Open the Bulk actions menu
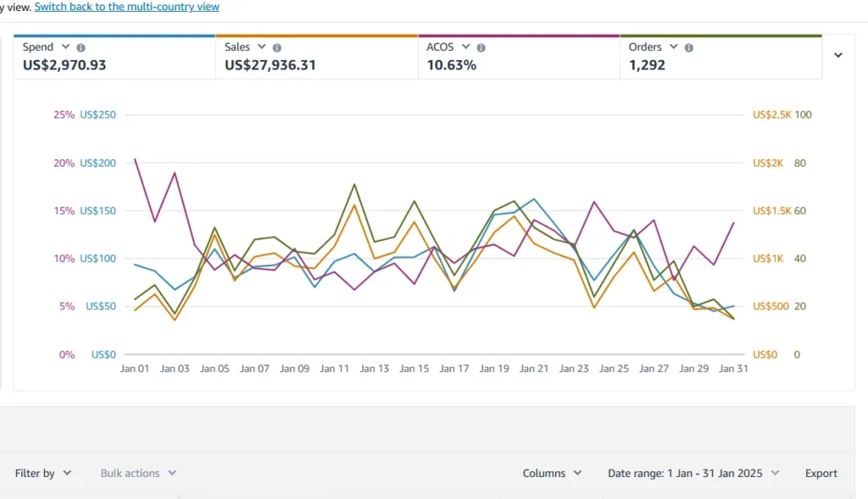The image size is (868, 499). [138, 474]
